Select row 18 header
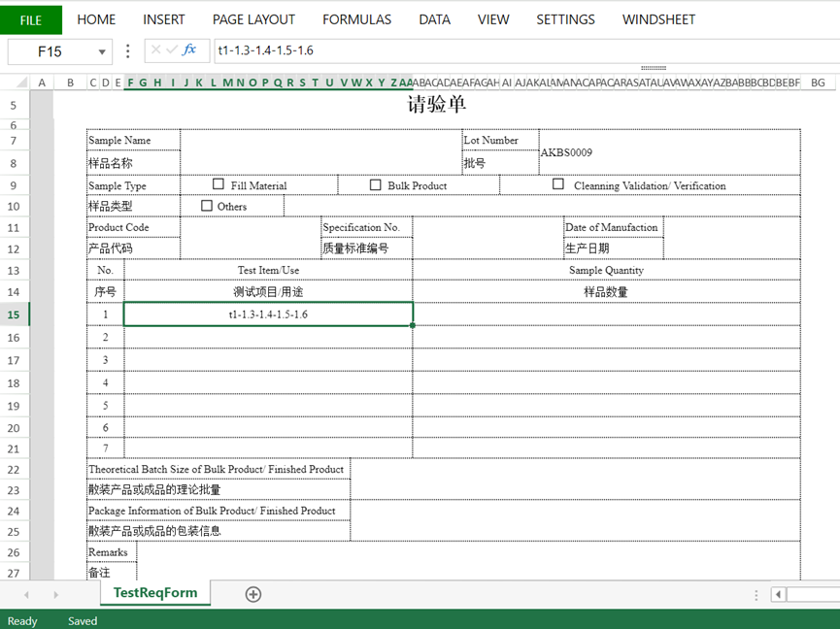Image resolution: width=840 pixels, height=629 pixels. pos(14,382)
